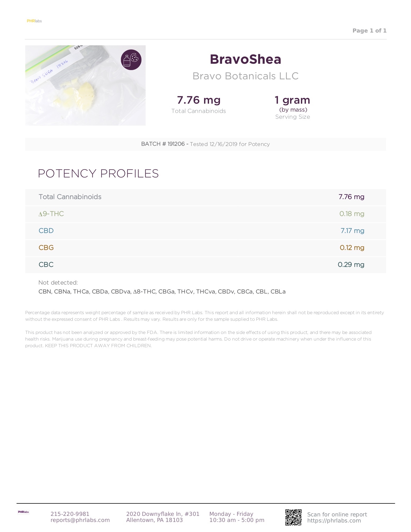This screenshot has height=532, width=411.
Task: Select the Δ9-THC potency row
Action: click(x=205, y=214)
